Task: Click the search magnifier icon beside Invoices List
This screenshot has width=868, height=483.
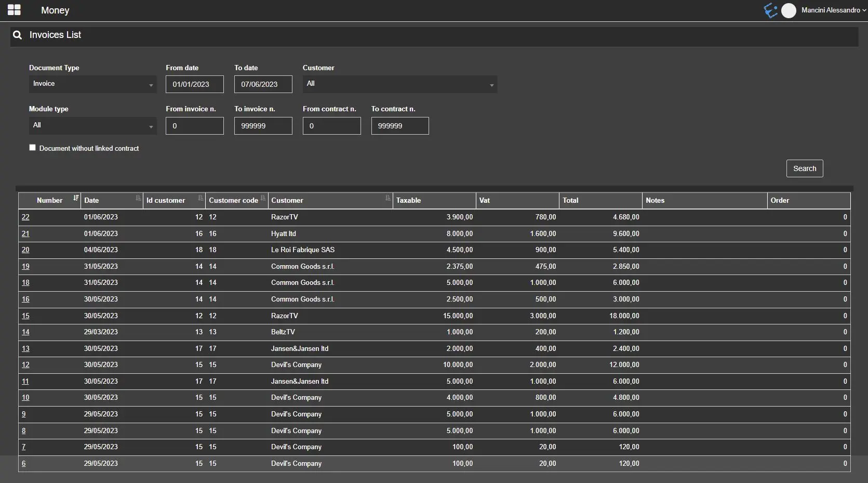Action: click(x=18, y=35)
